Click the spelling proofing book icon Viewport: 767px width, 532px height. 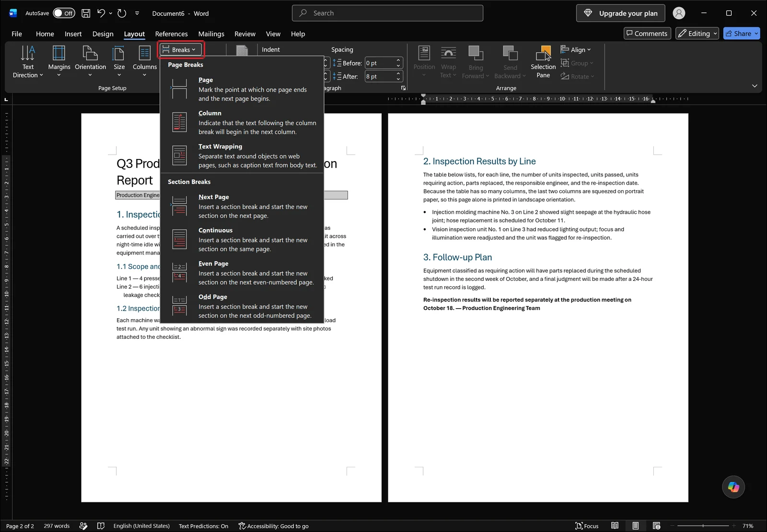(x=101, y=526)
